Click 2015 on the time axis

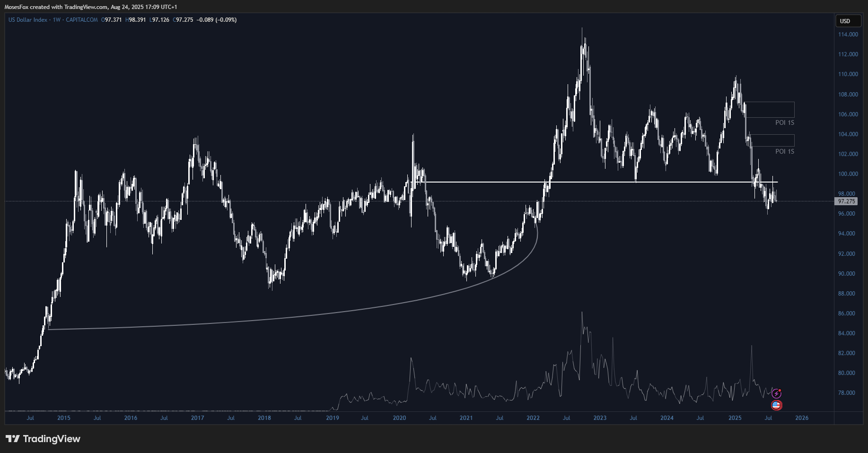click(x=63, y=418)
